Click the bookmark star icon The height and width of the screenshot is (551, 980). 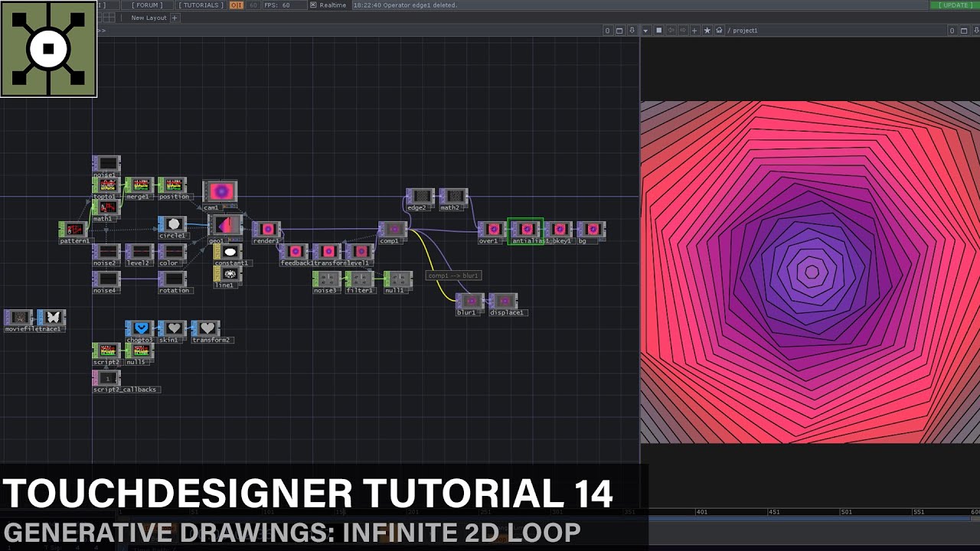click(707, 31)
